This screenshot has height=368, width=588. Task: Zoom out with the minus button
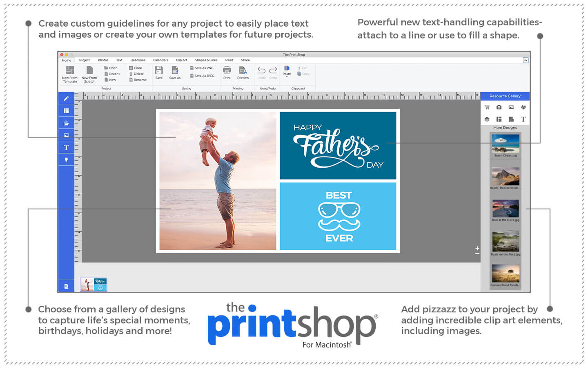477,254
